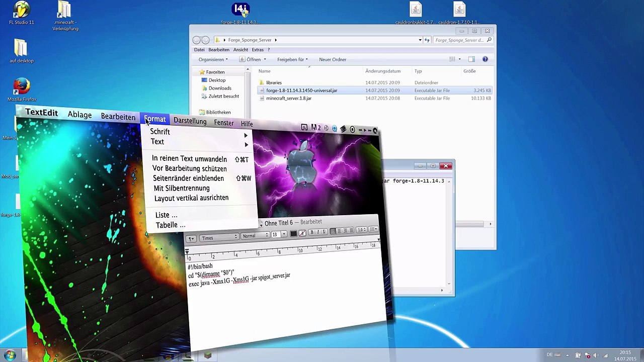The width and height of the screenshot is (644, 362).
Task: Choose 'In reinen Text umwandeln' menu item
Action: coord(189,159)
